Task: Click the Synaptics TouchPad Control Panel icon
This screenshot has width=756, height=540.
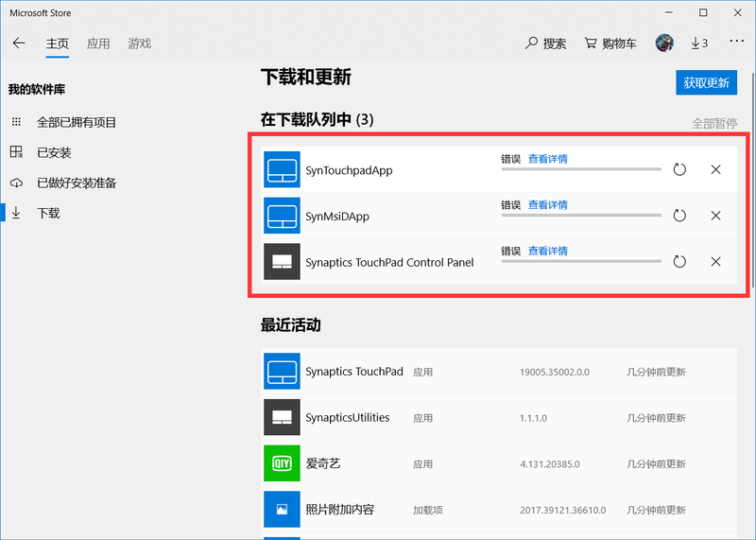Action: [282, 262]
